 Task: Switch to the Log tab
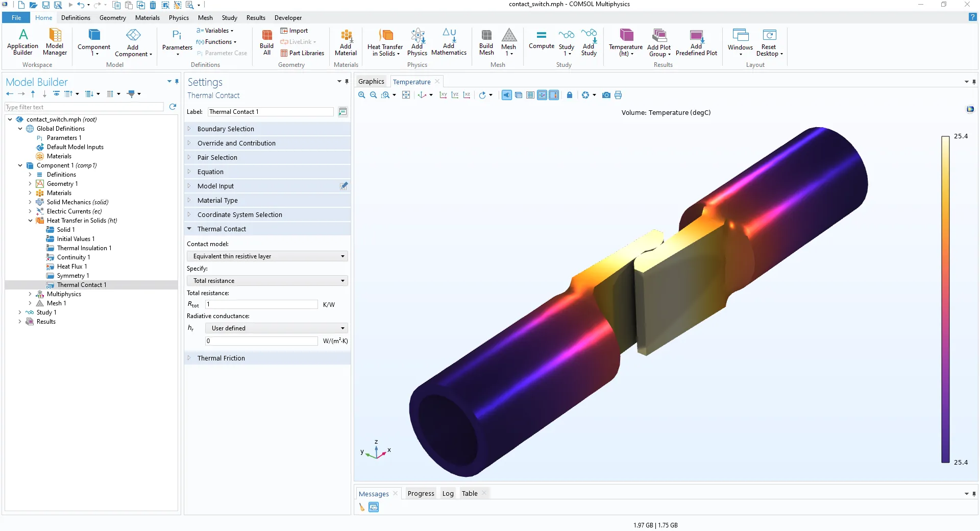pyautogui.click(x=448, y=494)
